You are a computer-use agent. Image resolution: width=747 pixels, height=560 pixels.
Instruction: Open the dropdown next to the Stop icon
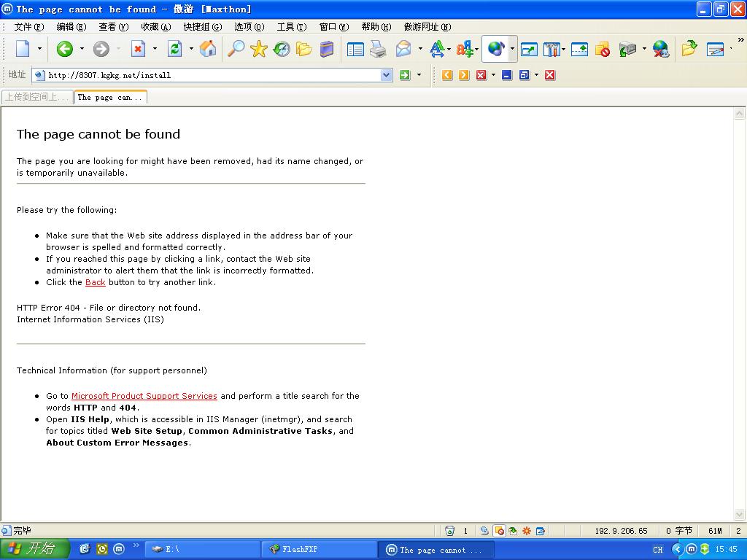coord(155,49)
